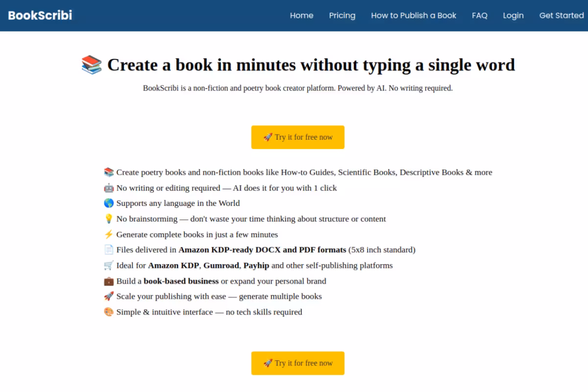Click the text No writing or editing required
Image resolution: width=588 pixels, height=392 pixels.
(x=168, y=188)
